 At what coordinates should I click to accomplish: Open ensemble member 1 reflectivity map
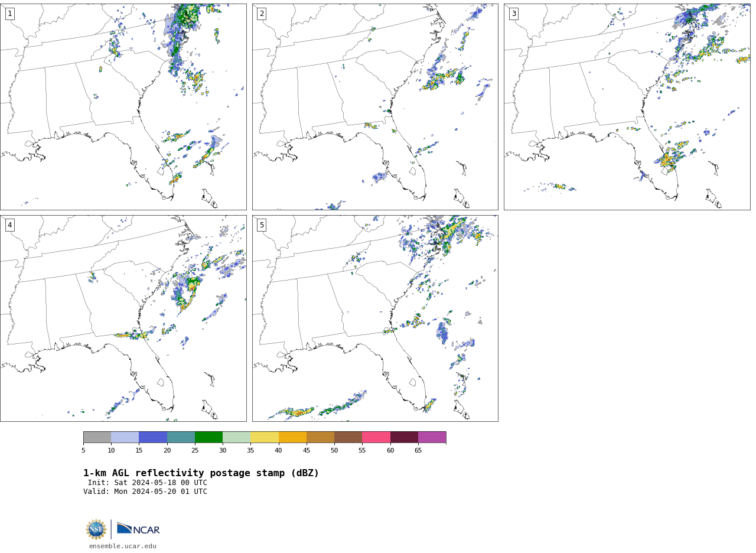(123, 107)
